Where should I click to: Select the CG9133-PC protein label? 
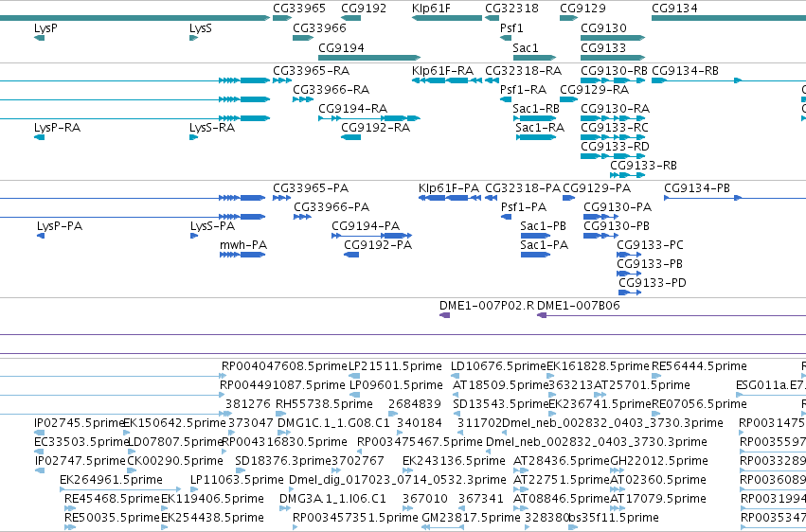tap(650, 245)
